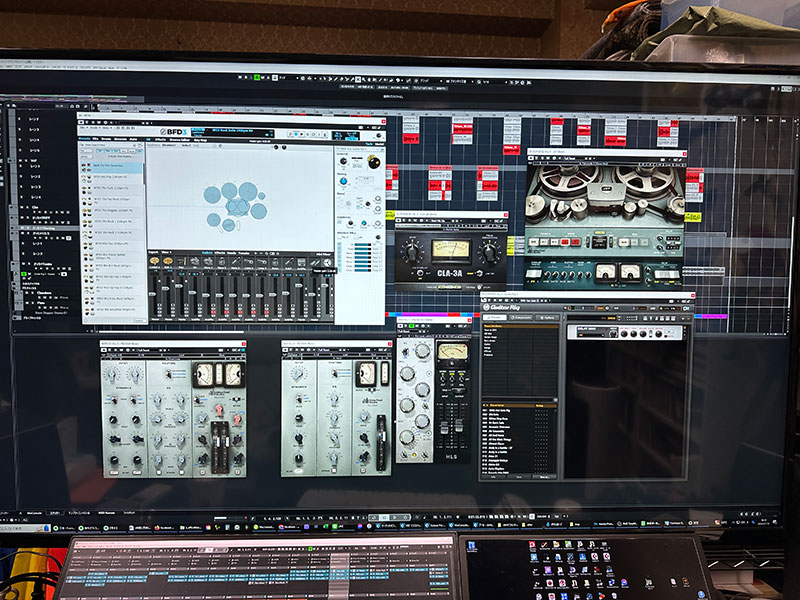Image resolution: width=800 pixels, height=600 pixels.
Task: Select the highlighted first preset in BFD3 browser
Action: 111,168
